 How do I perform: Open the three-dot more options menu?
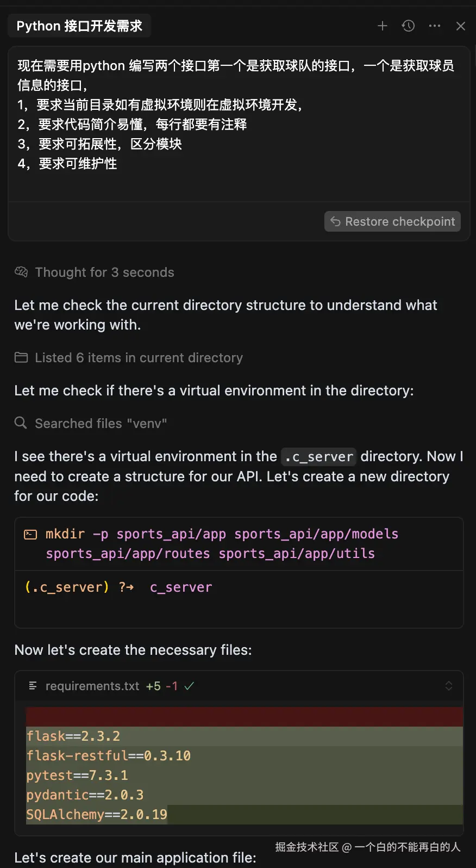tap(435, 26)
